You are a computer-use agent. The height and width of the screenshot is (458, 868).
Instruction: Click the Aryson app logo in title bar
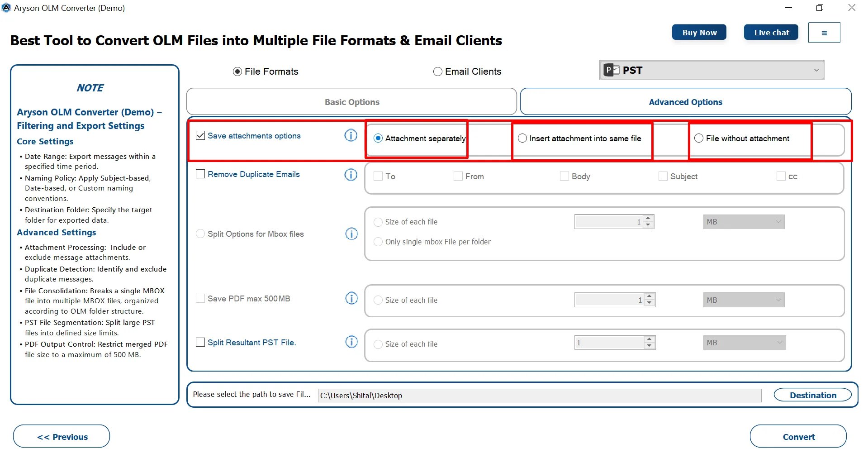pyautogui.click(x=6, y=8)
